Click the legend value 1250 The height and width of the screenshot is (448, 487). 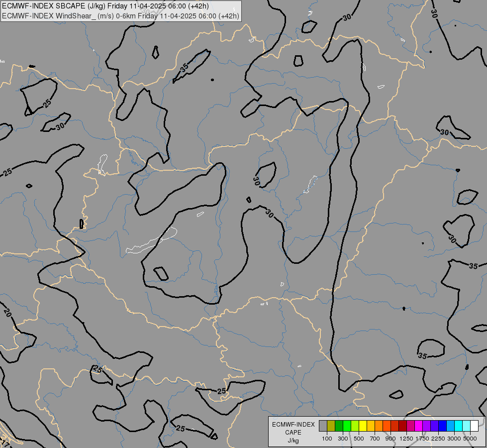pyautogui.click(x=406, y=439)
